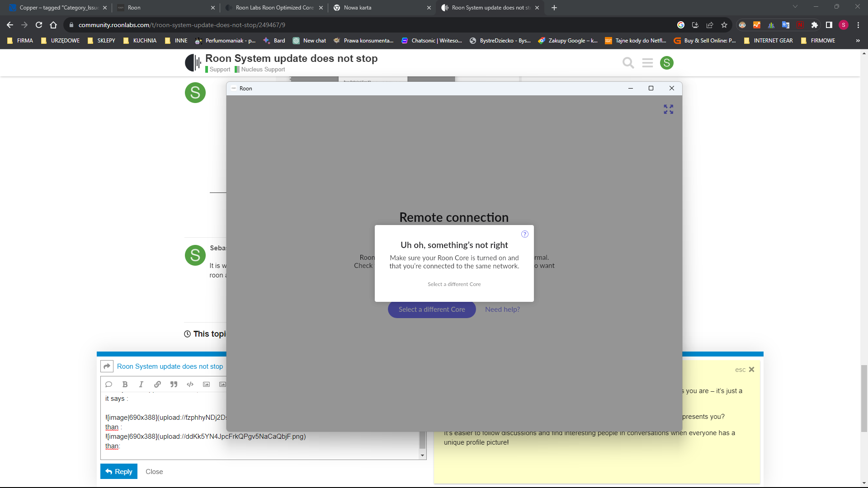Reload the page with the refresh icon
Viewport: 868px width, 488px height.
coord(39,25)
